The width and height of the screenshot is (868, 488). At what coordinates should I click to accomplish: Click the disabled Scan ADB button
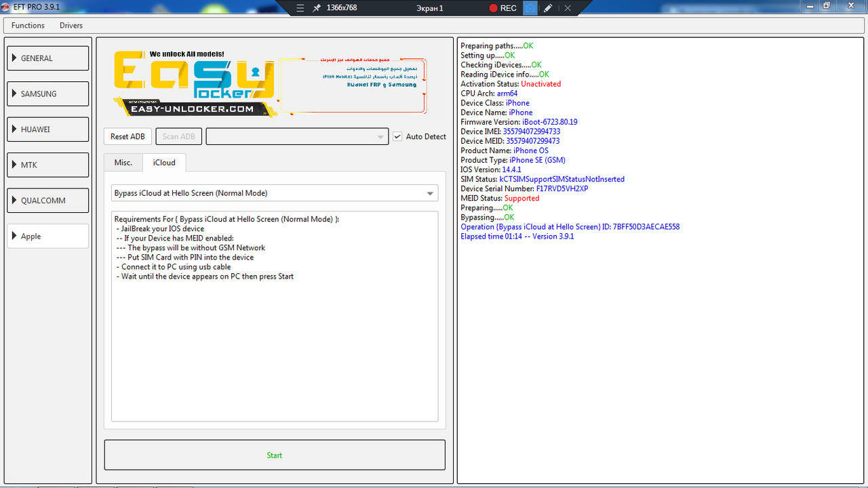pyautogui.click(x=179, y=136)
